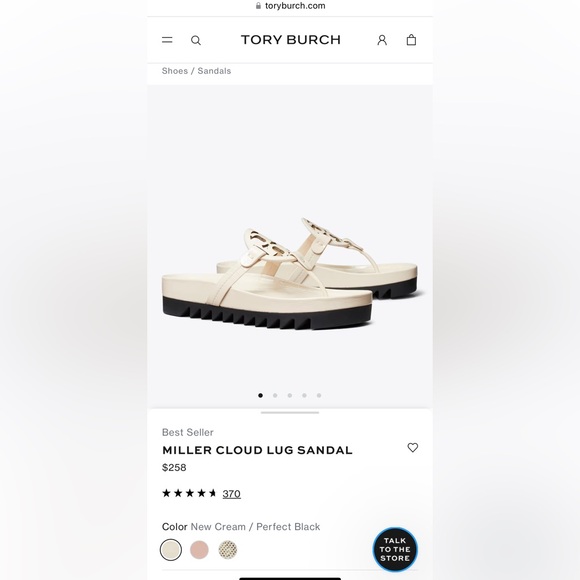Viewport: 580px width, 580px height.
Task: Tap the sandal product image
Action: [x=290, y=274]
